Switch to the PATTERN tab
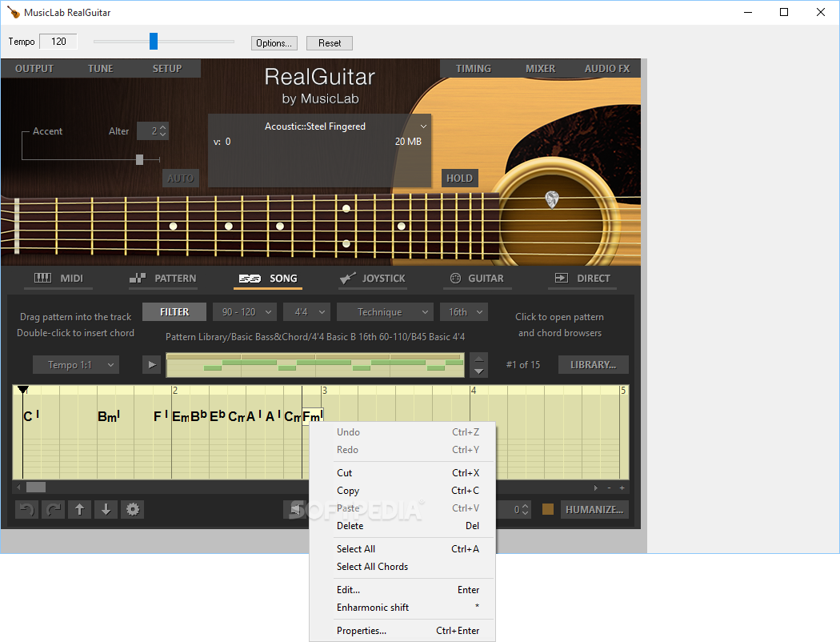This screenshot has width=840, height=642. [163, 278]
